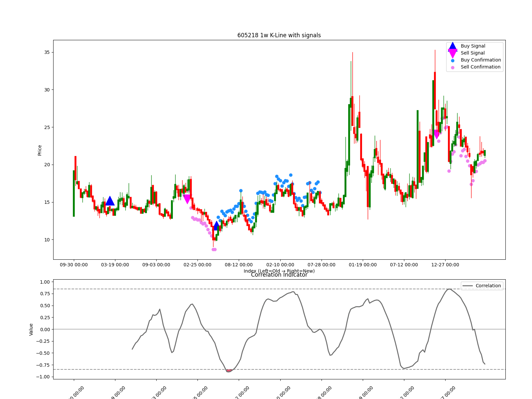532x399 pixels.
Task: Click the price axis tick '20'
Action: point(47,165)
